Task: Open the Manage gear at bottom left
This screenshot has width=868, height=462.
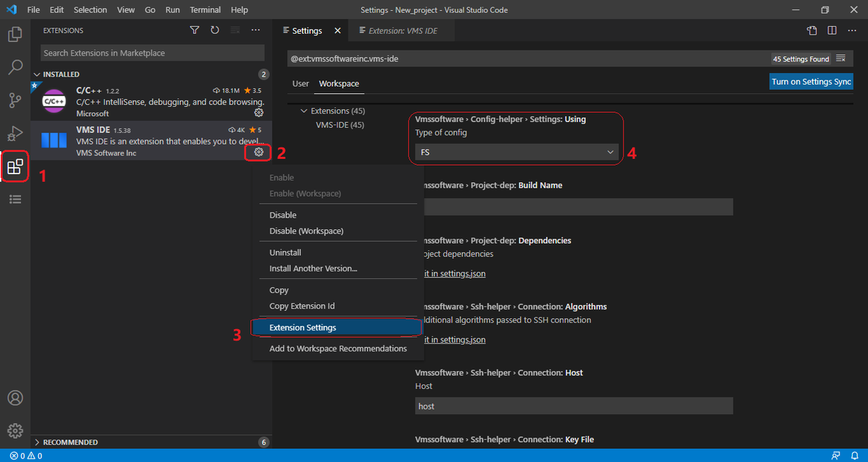Action: pyautogui.click(x=15, y=430)
